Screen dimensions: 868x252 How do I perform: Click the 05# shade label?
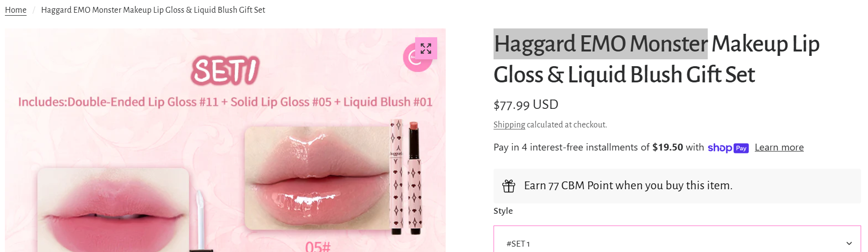pos(318,246)
